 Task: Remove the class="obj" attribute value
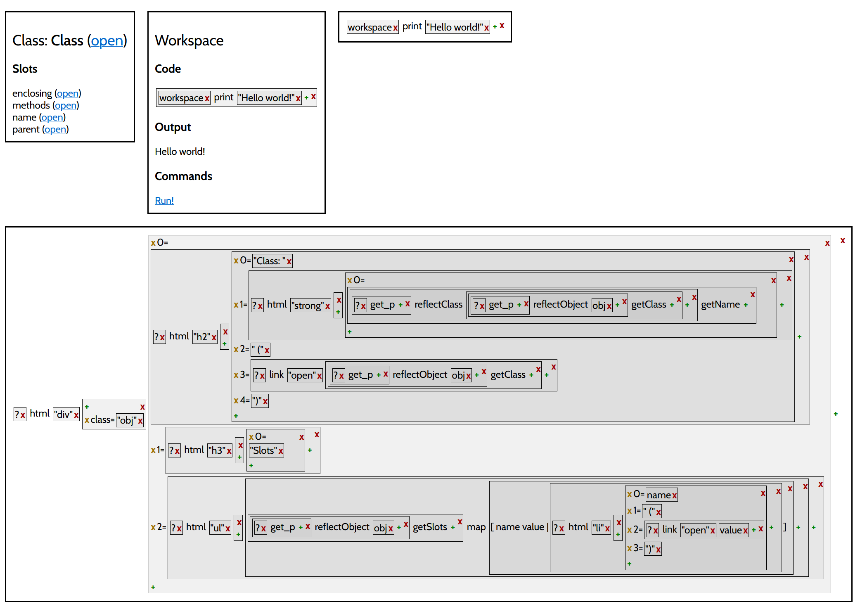(x=140, y=421)
